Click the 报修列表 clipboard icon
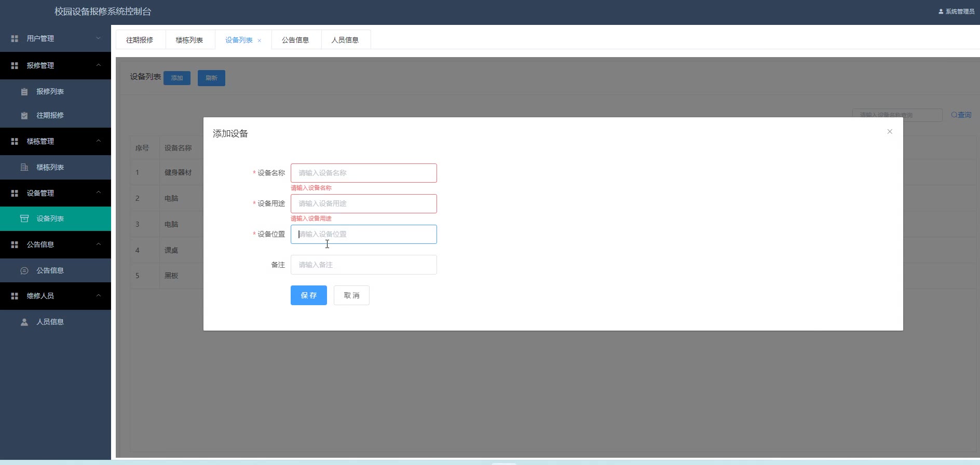The width and height of the screenshot is (980, 465). tap(24, 92)
